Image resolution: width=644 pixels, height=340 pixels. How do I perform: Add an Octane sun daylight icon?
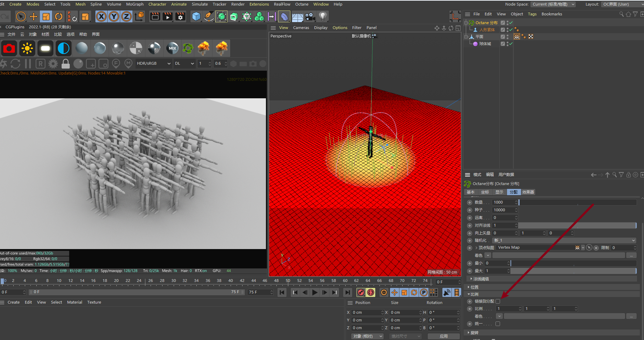tap(27, 48)
